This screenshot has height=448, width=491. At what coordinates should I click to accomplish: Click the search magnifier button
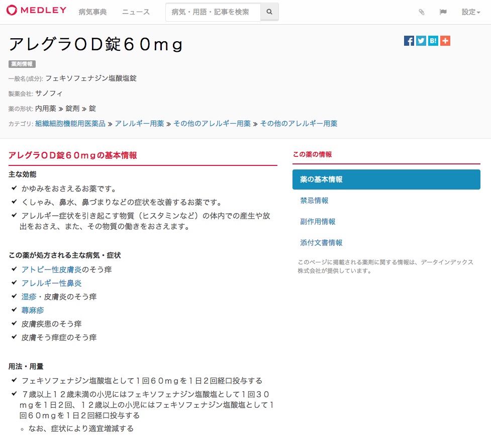pyautogui.click(x=269, y=12)
